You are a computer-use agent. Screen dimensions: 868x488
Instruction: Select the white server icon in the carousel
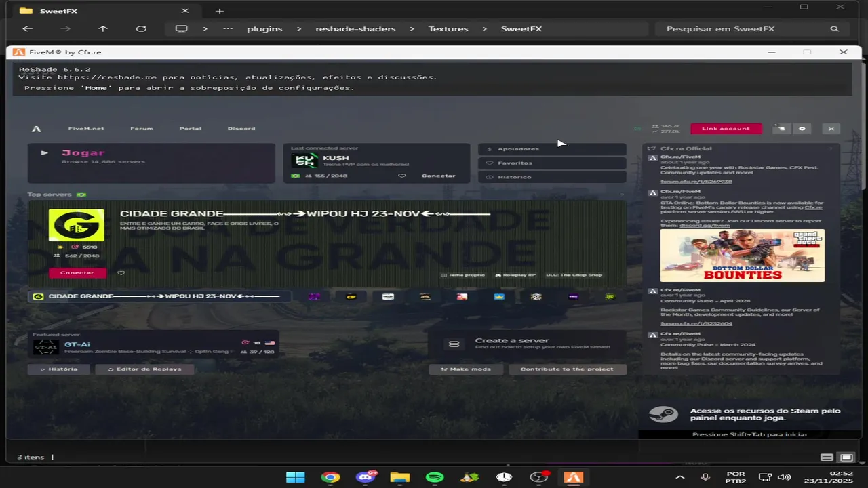(x=388, y=296)
